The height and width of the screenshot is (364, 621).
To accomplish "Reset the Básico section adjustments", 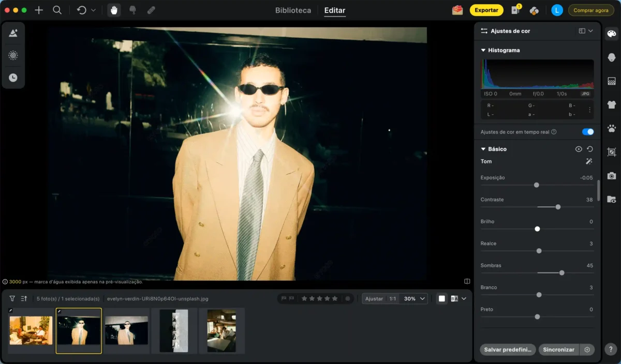I will (590, 149).
